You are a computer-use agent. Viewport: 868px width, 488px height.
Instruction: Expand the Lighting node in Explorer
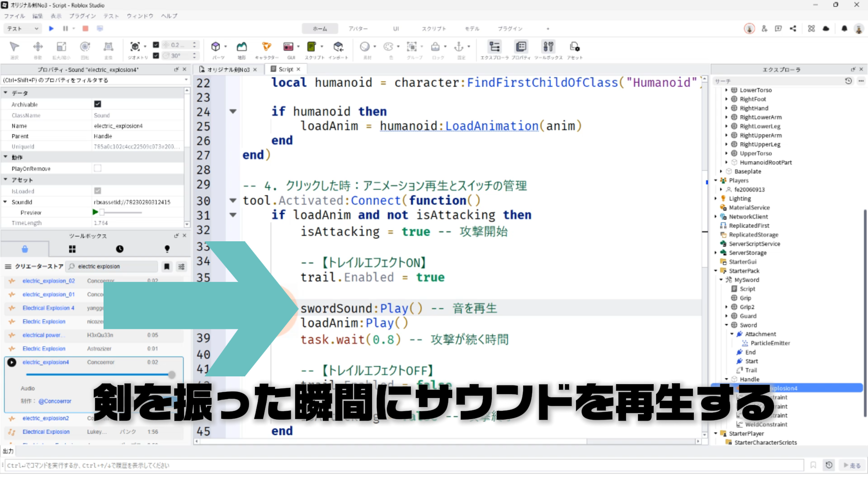(x=716, y=198)
